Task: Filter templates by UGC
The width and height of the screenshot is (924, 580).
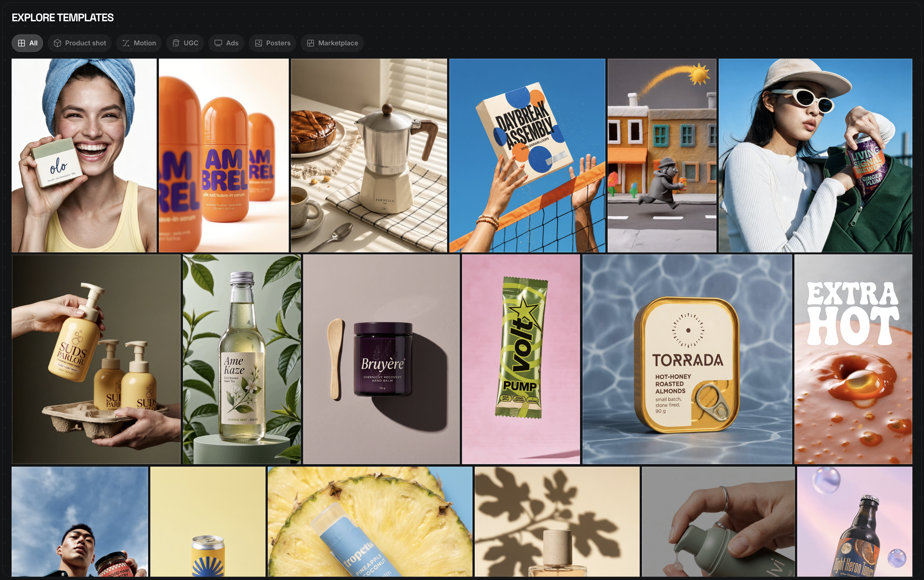Action: (185, 43)
